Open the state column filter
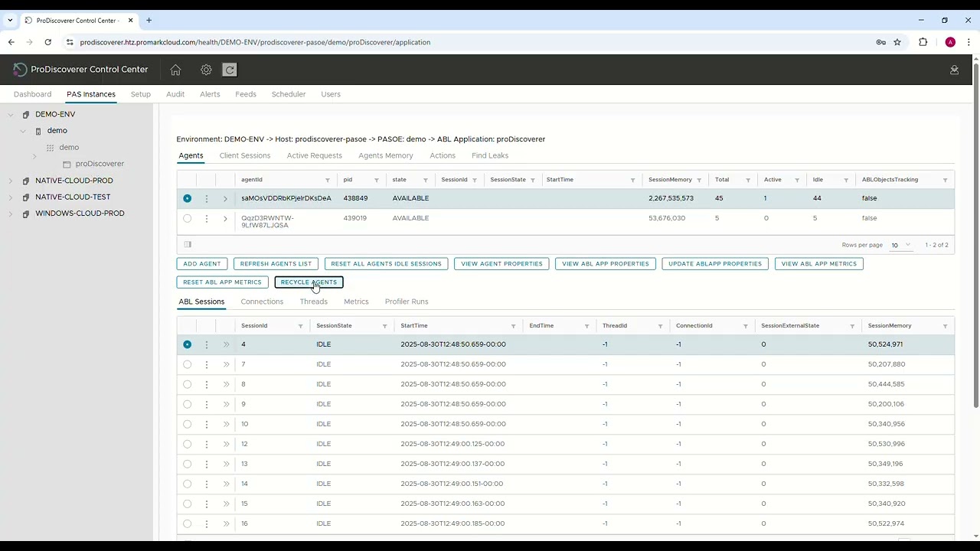Viewport: 980px width, 551px height. (x=425, y=180)
